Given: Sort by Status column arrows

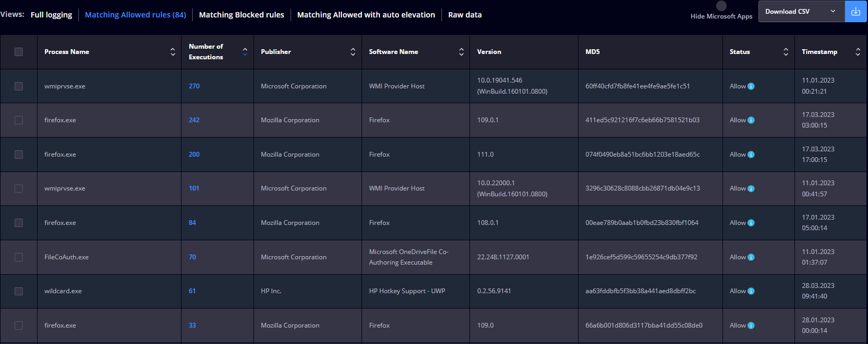Looking at the screenshot, I should pos(785,52).
